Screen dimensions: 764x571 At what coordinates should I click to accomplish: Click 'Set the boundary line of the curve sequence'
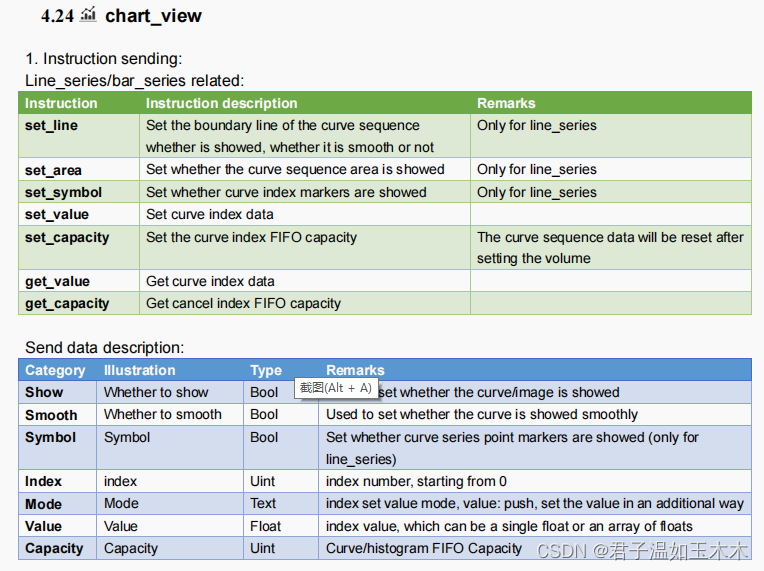pos(283,126)
